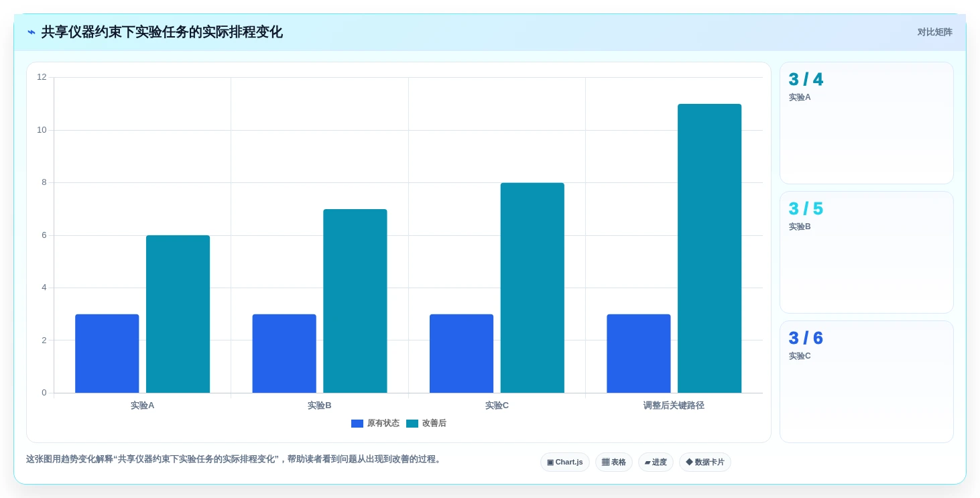Click the 进度 tag chip
980x498 pixels.
point(656,462)
